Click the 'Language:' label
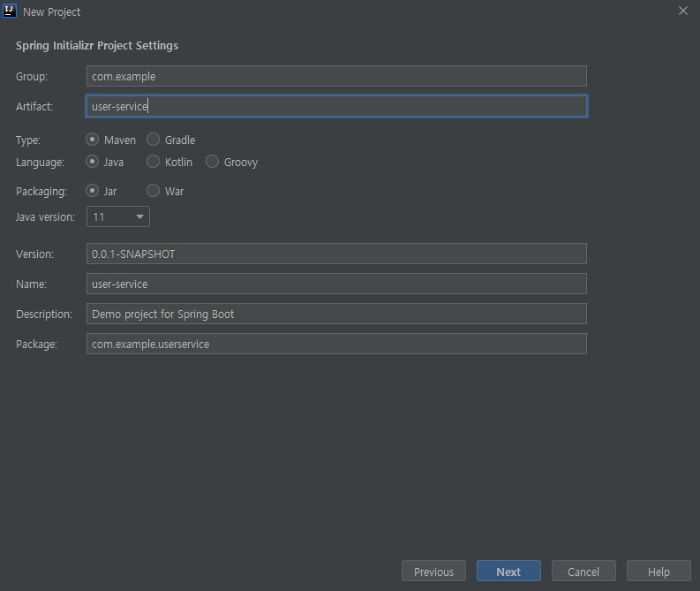The image size is (700, 591). tap(40, 163)
